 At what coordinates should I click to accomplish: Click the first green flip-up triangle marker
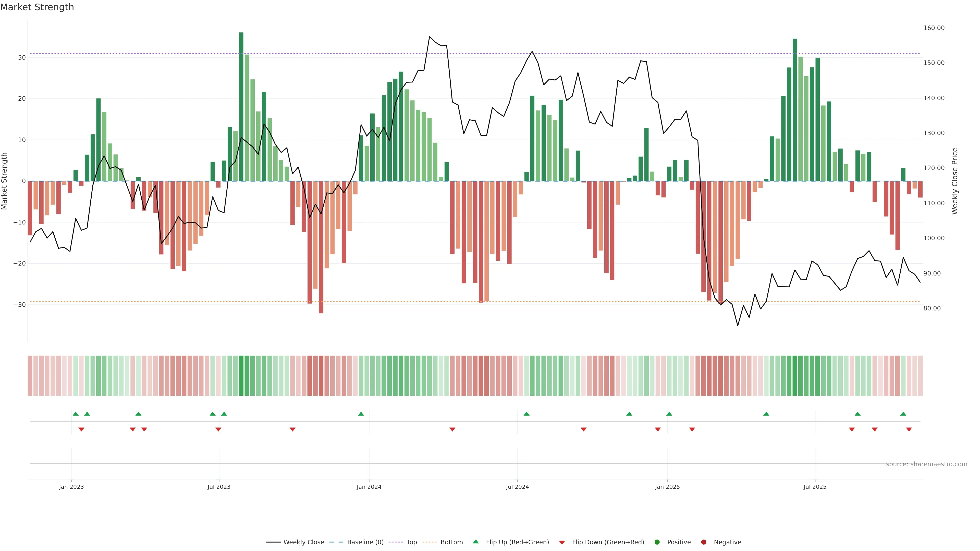point(75,414)
